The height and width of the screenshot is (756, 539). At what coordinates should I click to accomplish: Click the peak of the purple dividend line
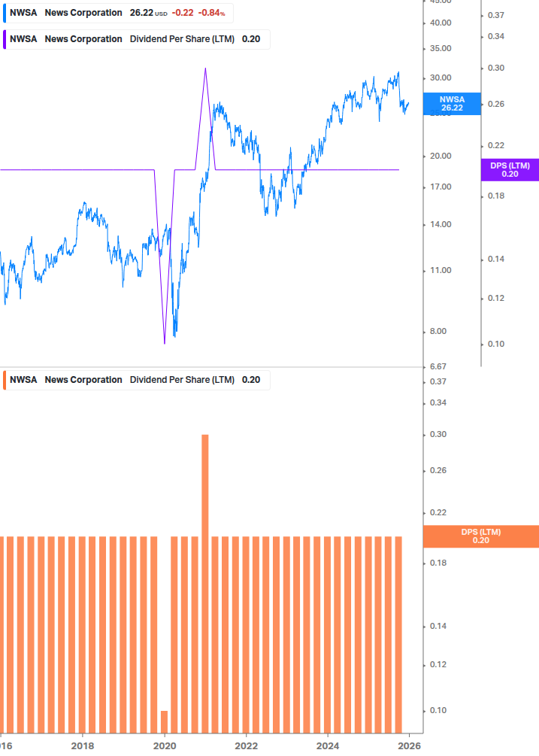(206, 69)
